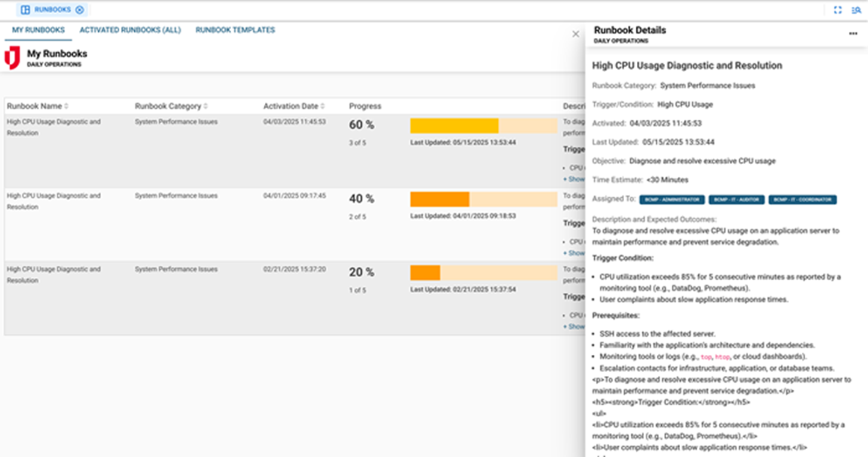Open the Runbook Templates tab
868x457 pixels.
tap(235, 30)
